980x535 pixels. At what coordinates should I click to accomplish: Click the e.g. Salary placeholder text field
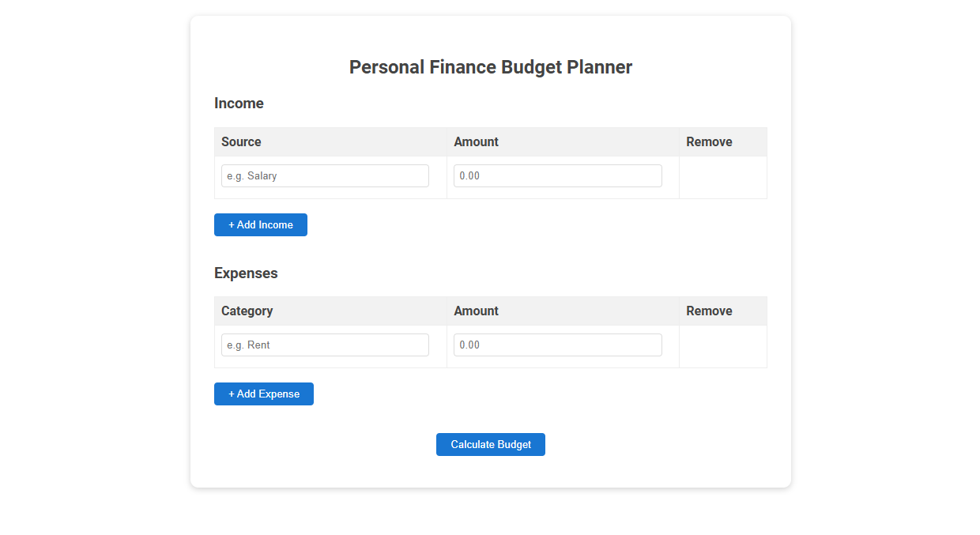[324, 175]
